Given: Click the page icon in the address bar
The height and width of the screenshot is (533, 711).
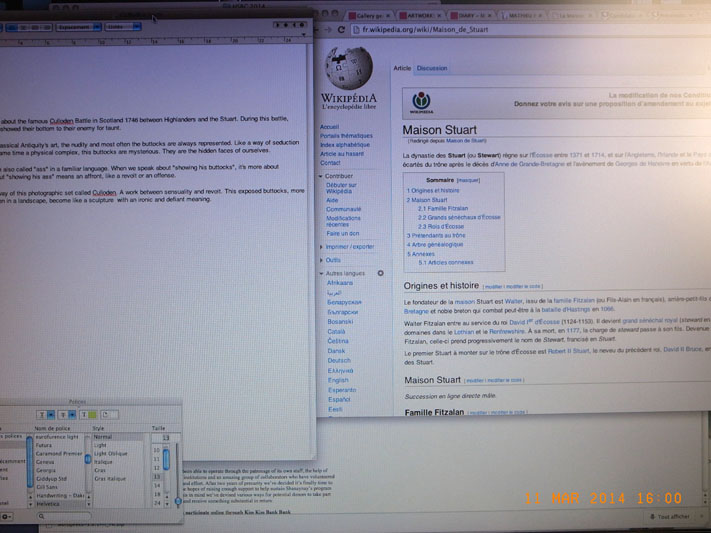Looking at the screenshot, I should (x=356, y=29).
